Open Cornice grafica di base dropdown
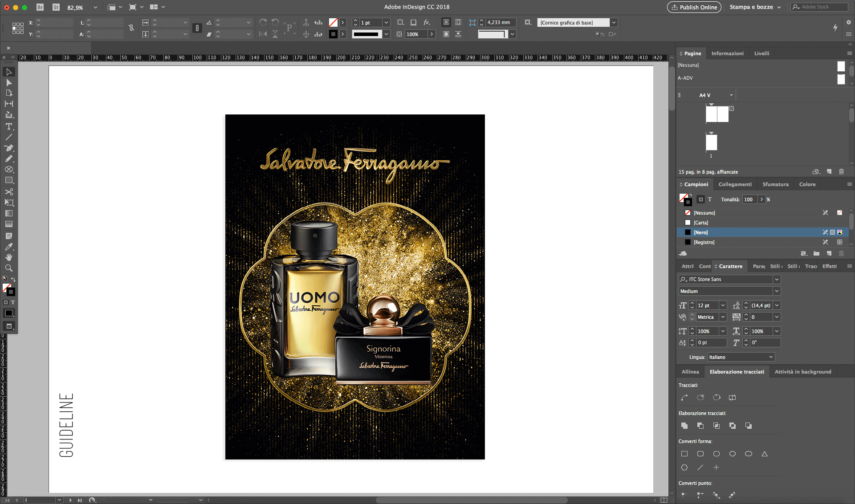 pyautogui.click(x=614, y=23)
